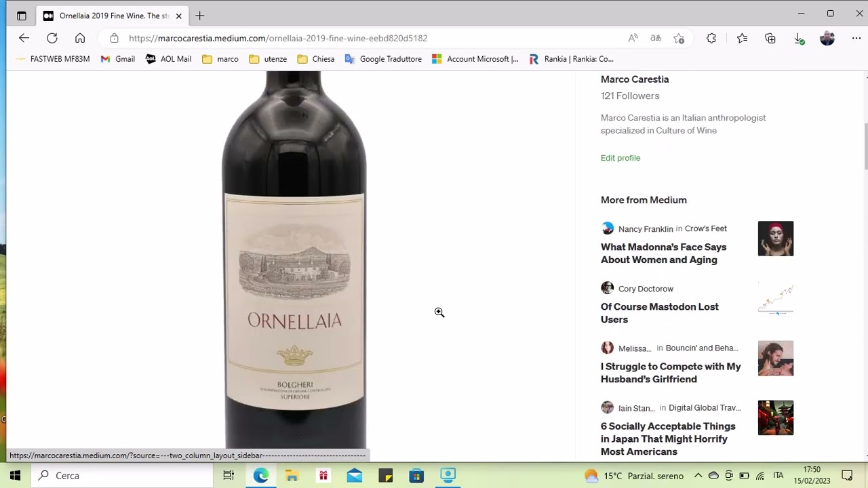Open the browser Extensions menu
Image resolution: width=868 pixels, height=488 pixels.
711,38
